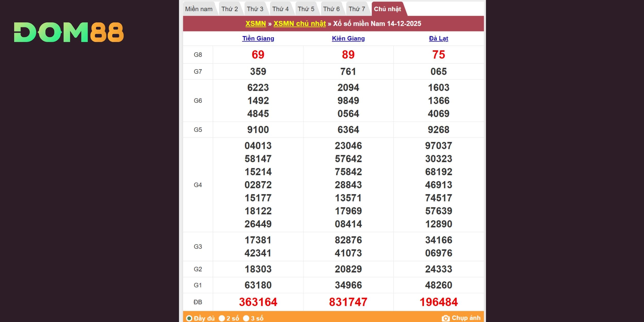Open the Kiên Giang province link

click(348, 38)
